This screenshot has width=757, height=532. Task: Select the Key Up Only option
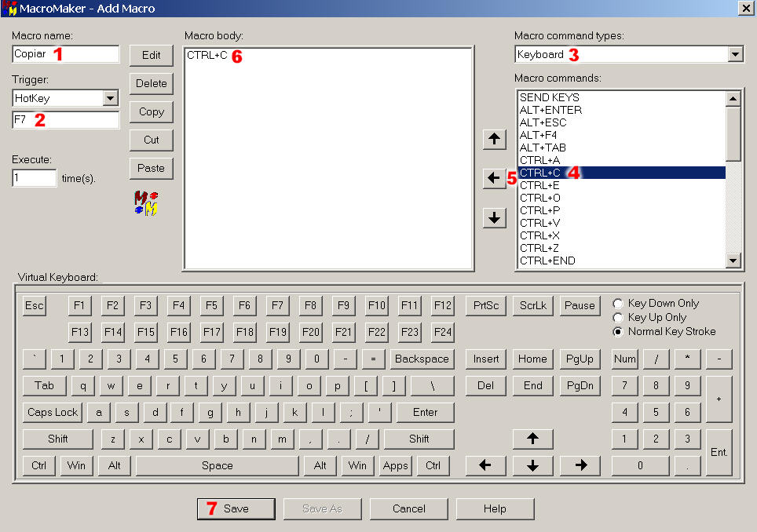click(x=618, y=318)
